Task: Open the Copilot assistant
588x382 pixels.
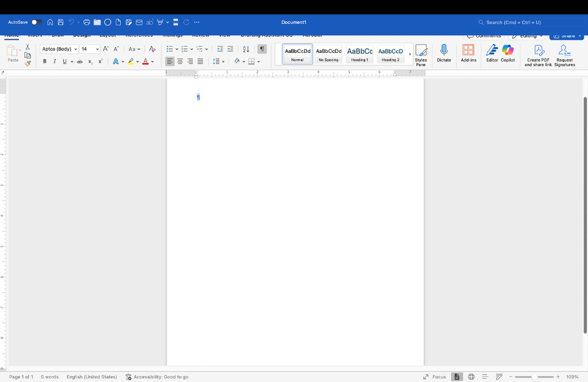Action: (x=508, y=50)
